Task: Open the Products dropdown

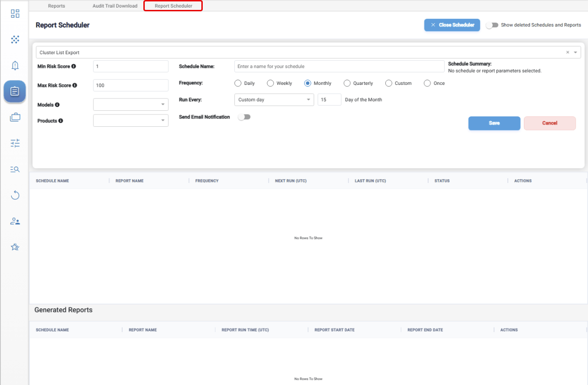Action: (x=131, y=121)
